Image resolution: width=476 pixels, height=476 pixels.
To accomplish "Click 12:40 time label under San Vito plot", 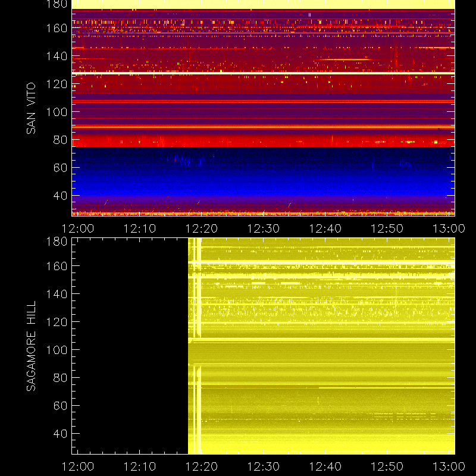I will (x=325, y=228).
